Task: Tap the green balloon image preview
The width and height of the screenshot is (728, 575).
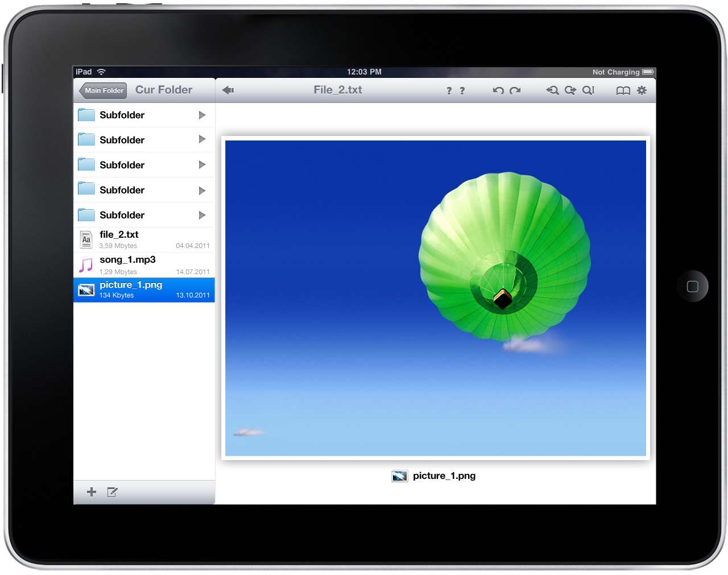Action: [436, 298]
